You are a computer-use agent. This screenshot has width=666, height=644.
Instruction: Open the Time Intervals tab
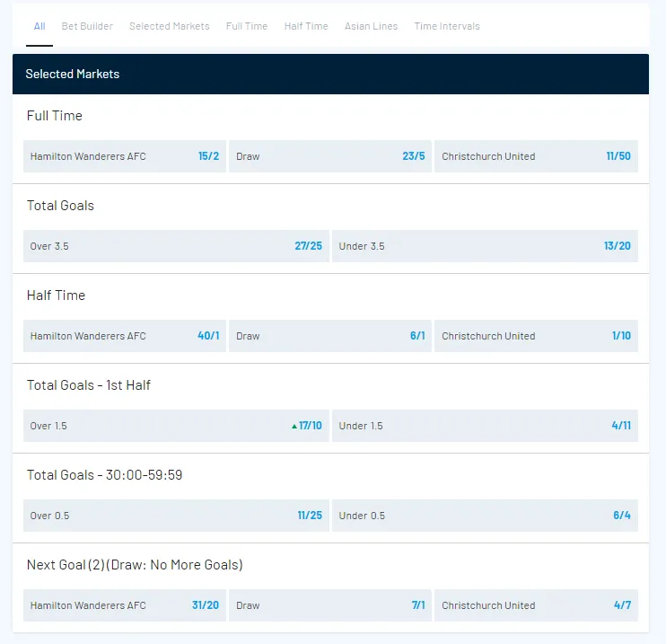pyautogui.click(x=447, y=26)
